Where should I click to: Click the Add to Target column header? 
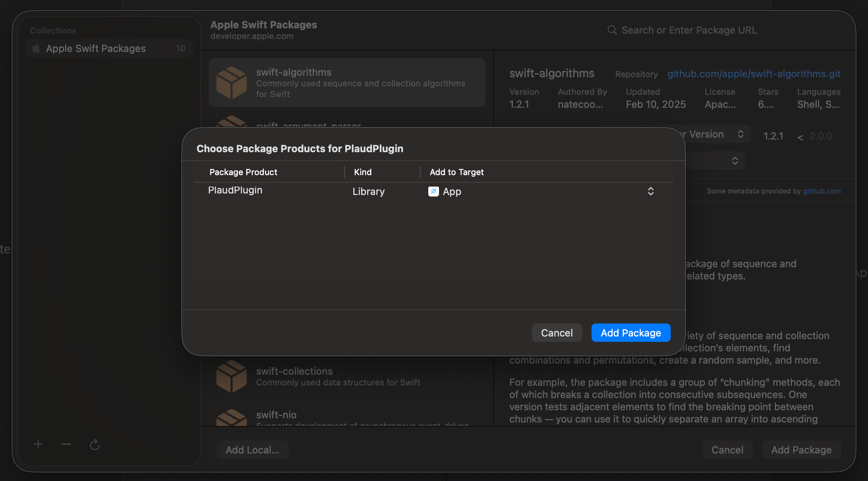tap(457, 172)
